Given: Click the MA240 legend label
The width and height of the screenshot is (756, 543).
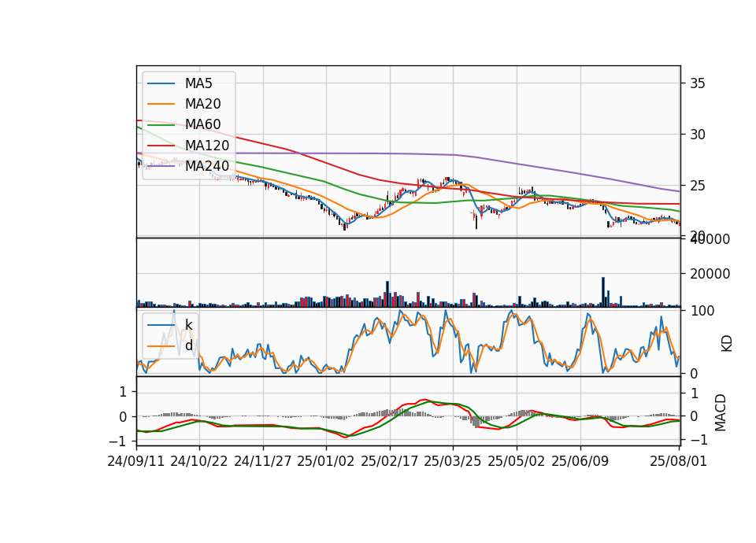Looking at the screenshot, I should 207,166.
